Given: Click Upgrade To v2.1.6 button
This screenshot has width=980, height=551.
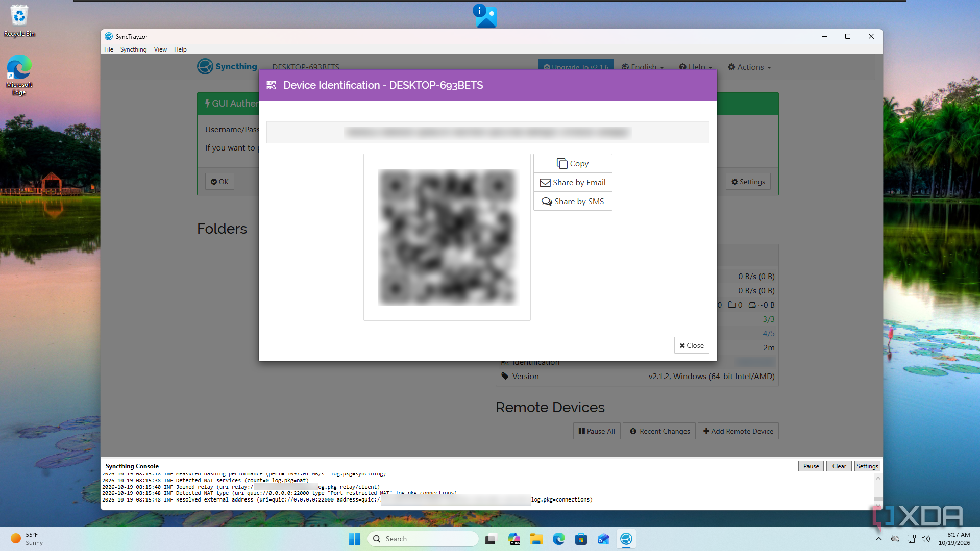Looking at the screenshot, I should [576, 65].
